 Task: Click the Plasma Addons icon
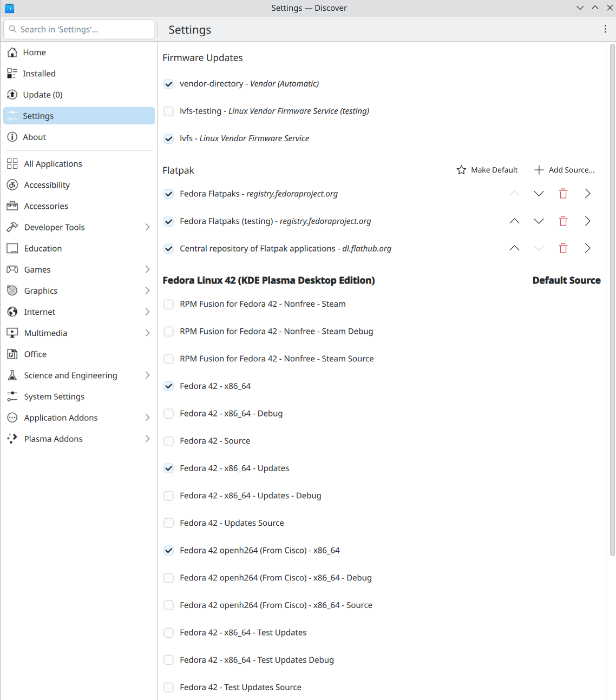(12, 438)
